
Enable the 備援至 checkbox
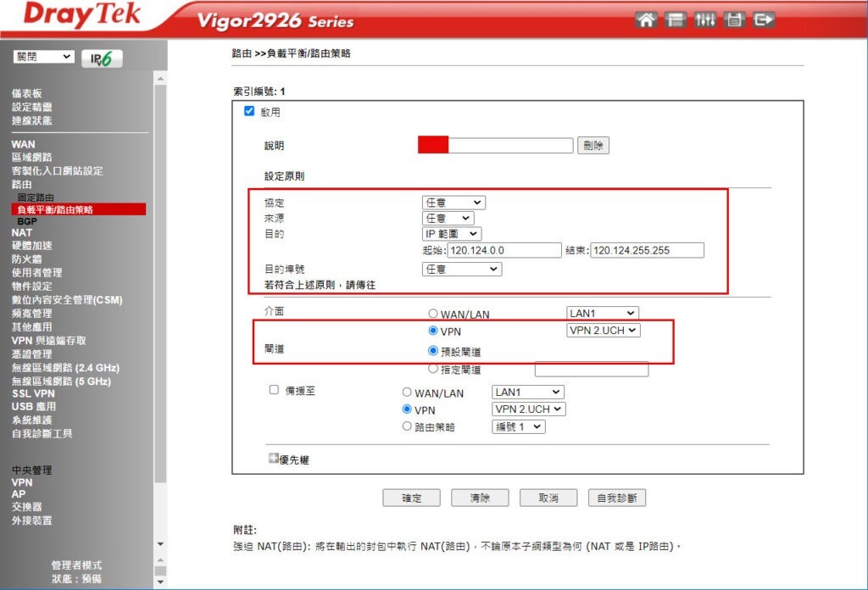click(274, 390)
